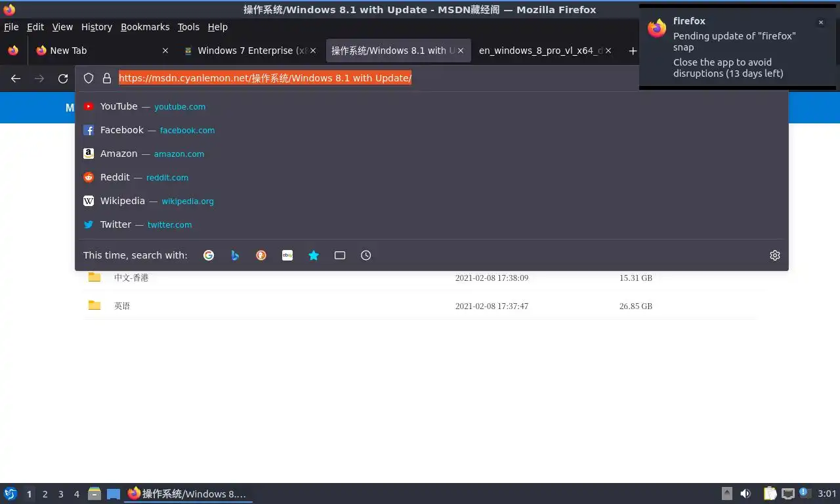The image size is (840, 504).
Task: Dismiss the firefox snap update notification
Action: (x=820, y=22)
